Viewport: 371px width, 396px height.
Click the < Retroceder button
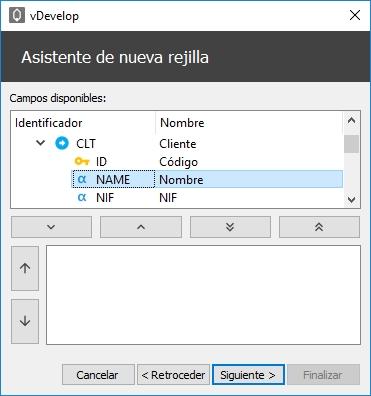tap(173, 375)
